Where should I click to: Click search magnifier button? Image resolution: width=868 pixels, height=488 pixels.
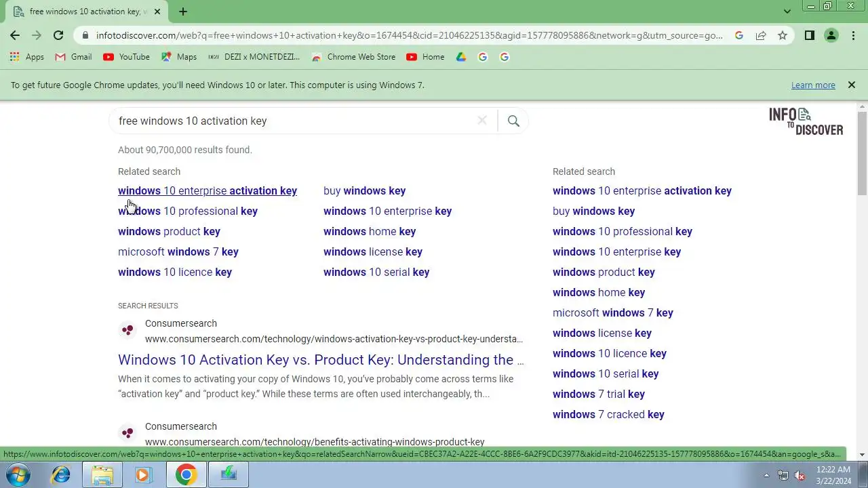pyautogui.click(x=513, y=121)
